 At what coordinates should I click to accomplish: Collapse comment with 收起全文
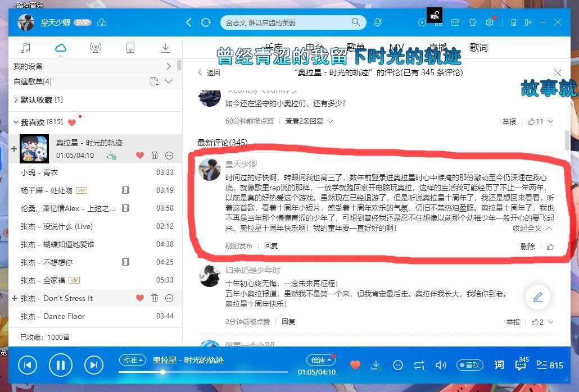coord(532,228)
